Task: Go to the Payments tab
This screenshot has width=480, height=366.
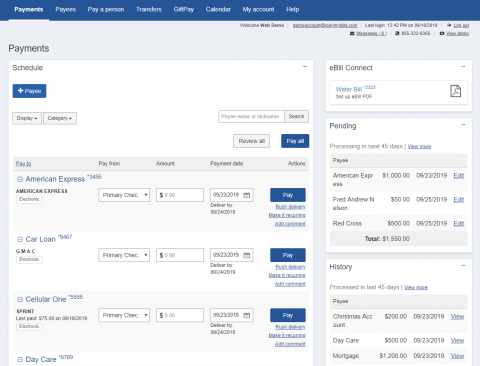Action: pos(29,9)
